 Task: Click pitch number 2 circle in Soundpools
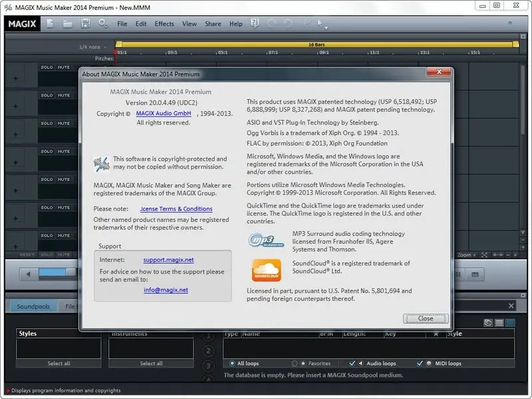pos(208,351)
